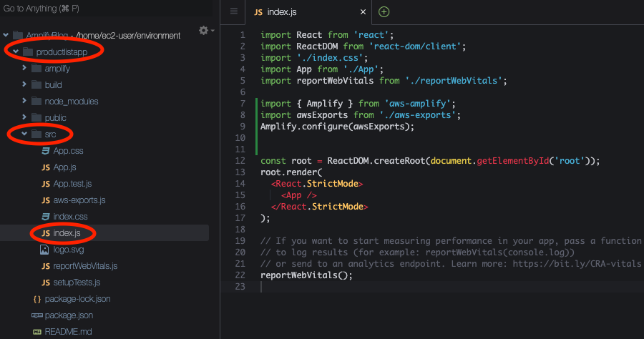
Task: Click 'root.render(' code line
Action: 291,172
